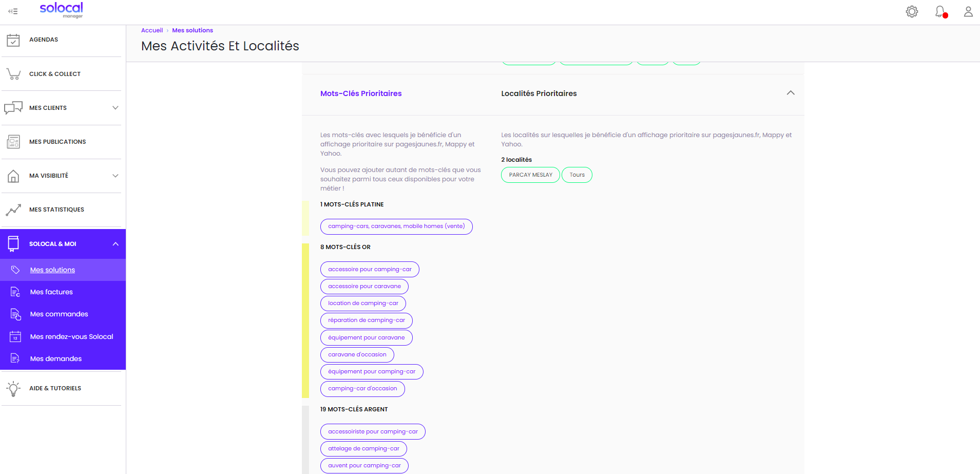The width and height of the screenshot is (980, 474).
Task: Click the Agendas calendar icon
Action: tap(13, 40)
